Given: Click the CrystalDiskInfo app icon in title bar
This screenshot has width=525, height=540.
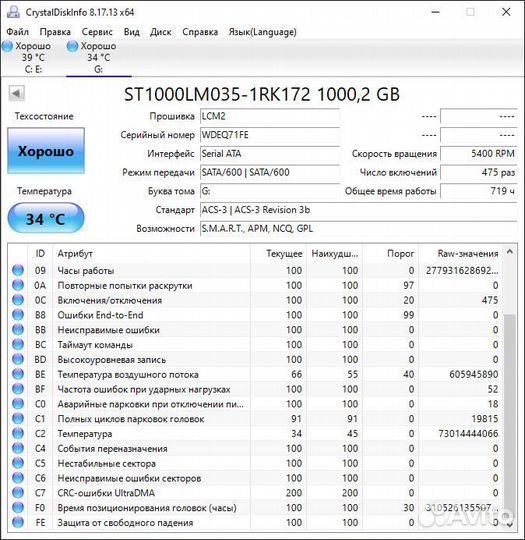Looking at the screenshot, I should [x=13, y=12].
